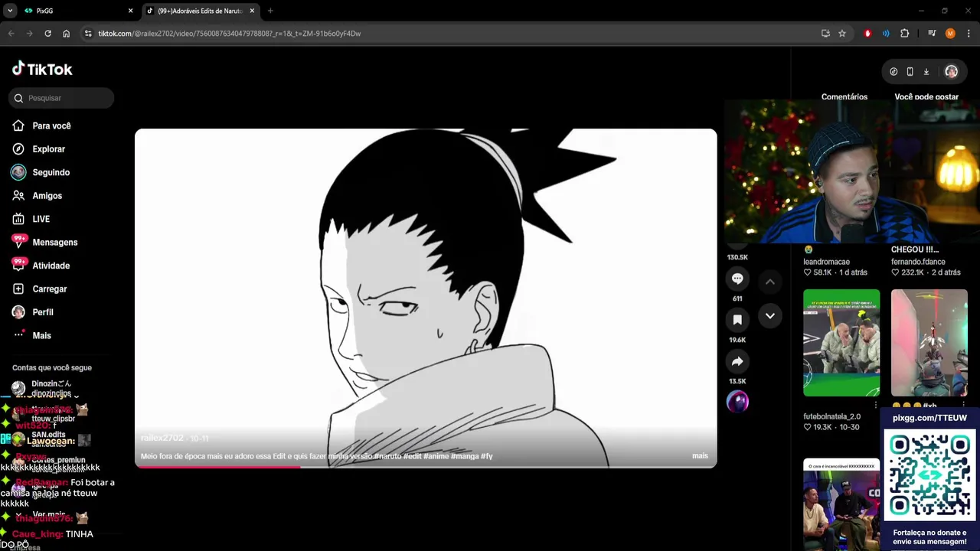Click the browser back arrow
The height and width of the screenshot is (551, 980).
click(11, 34)
